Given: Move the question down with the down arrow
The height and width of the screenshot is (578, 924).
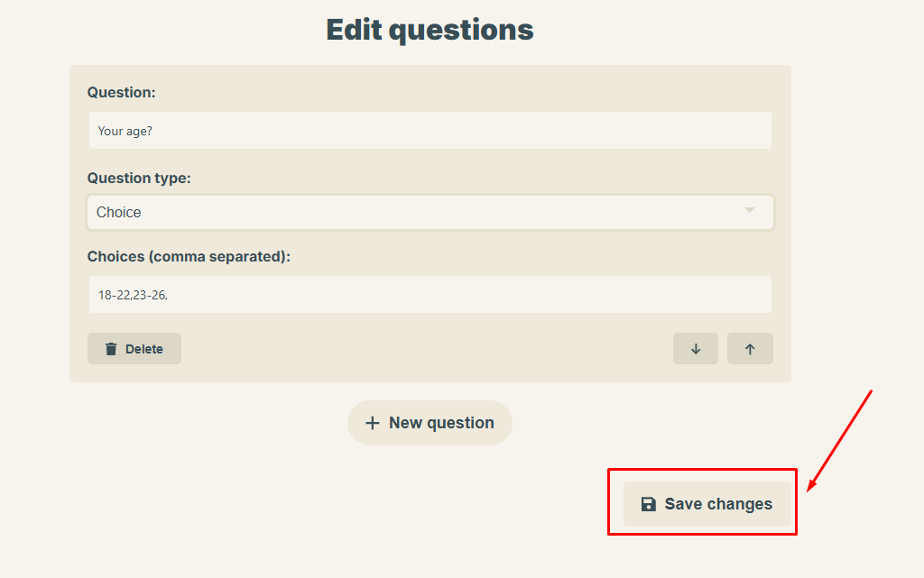Looking at the screenshot, I should [696, 348].
